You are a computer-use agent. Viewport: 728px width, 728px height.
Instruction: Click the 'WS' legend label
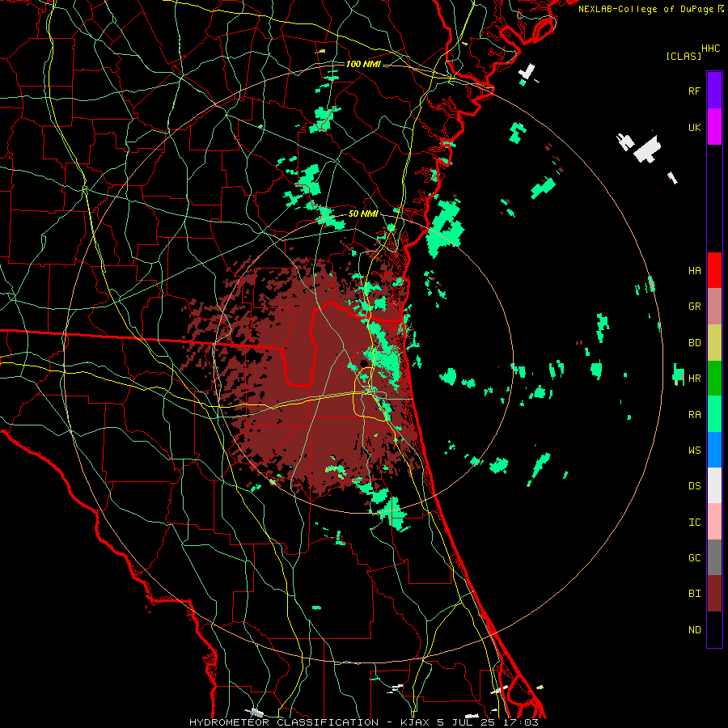click(x=694, y=450)
